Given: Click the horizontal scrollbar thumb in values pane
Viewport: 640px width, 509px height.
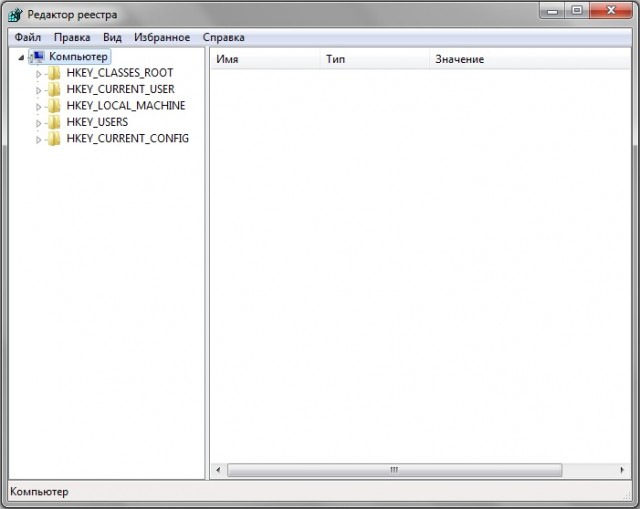Looking at the screenshot, I should [x=394, y=470].
